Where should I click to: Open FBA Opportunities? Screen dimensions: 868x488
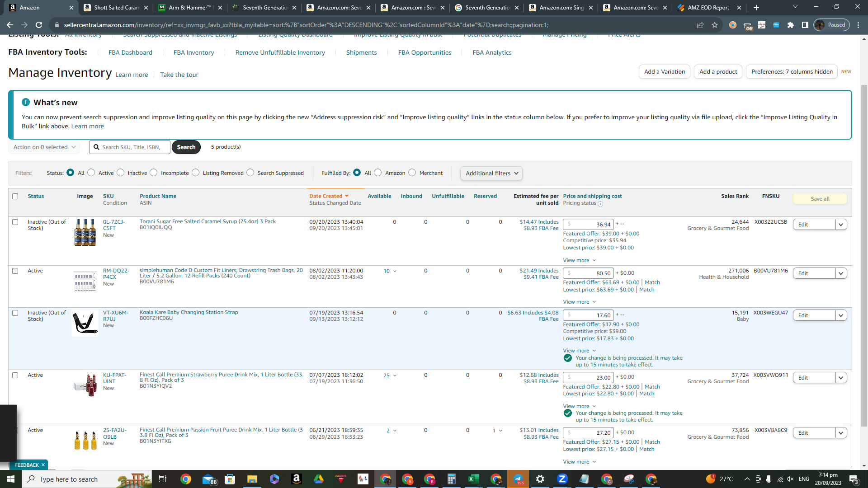click(425, 52)
